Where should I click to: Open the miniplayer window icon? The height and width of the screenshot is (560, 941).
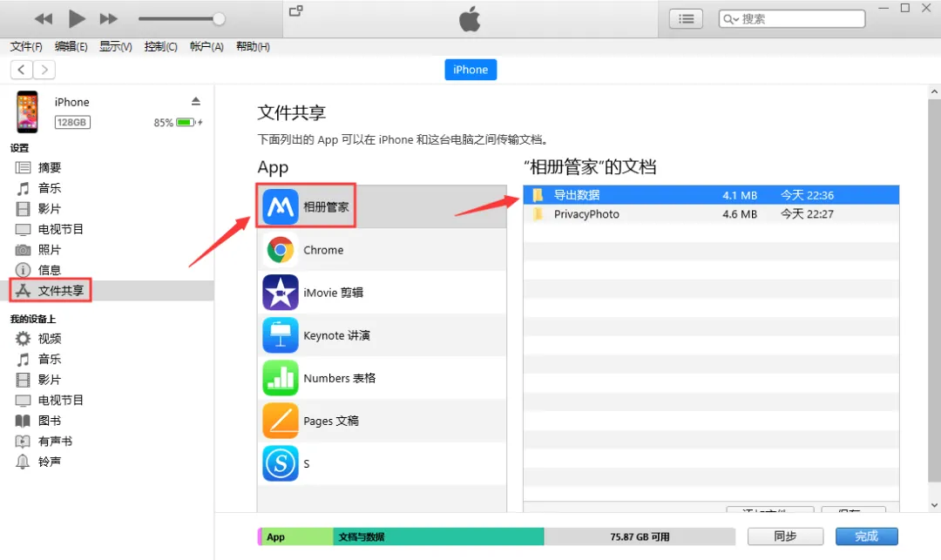(x=296, y=11)
